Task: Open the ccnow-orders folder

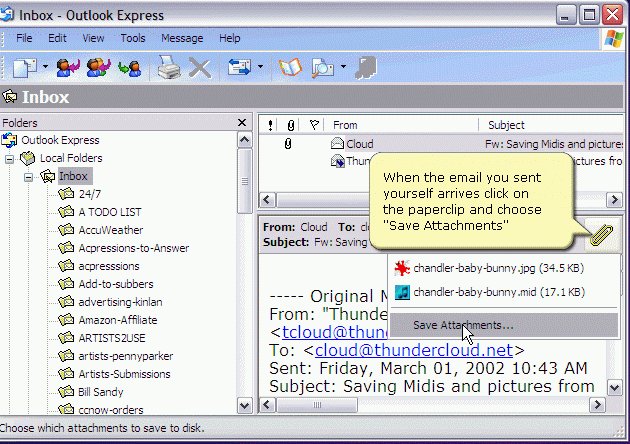Action: [111, 409]
